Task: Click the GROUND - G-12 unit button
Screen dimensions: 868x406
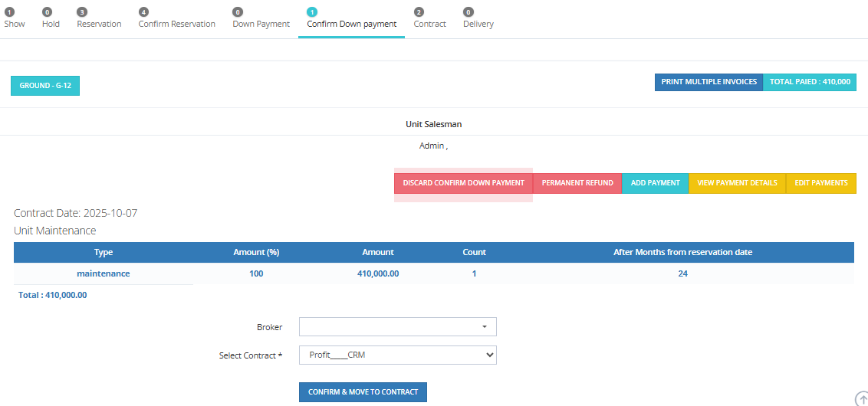Action: 45,87
